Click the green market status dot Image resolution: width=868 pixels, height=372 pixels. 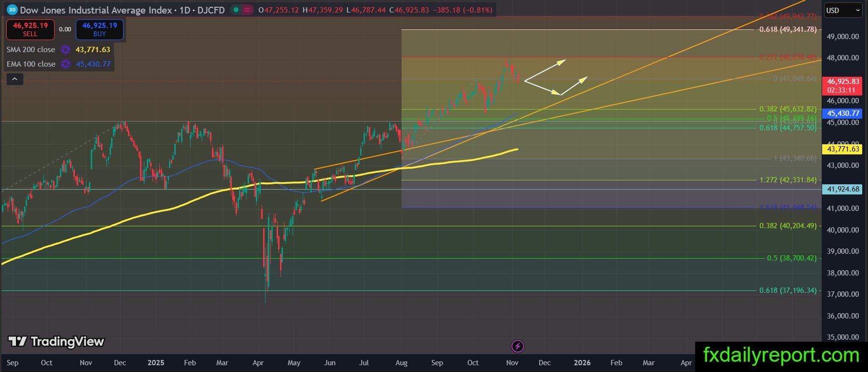tap(235, 10)
